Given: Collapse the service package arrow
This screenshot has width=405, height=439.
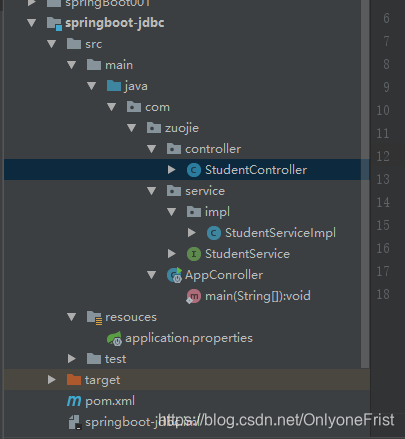Looking at the screenshot, I should tap(152, 191).
